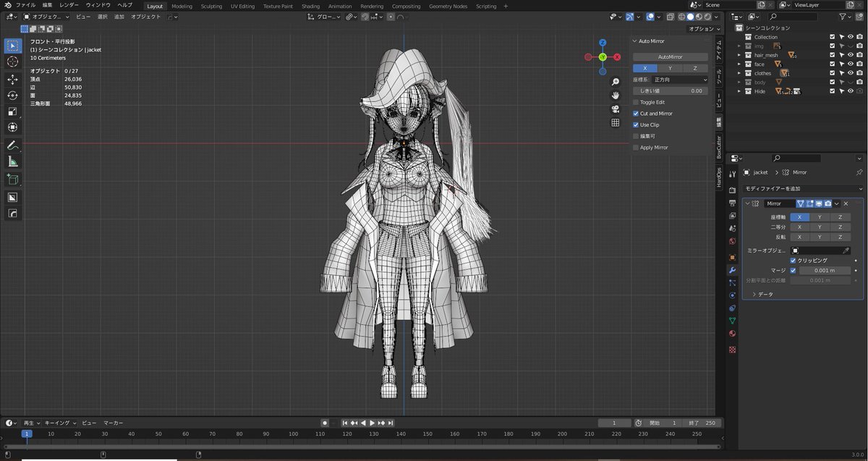Select the Measure tool

[12, 161]
